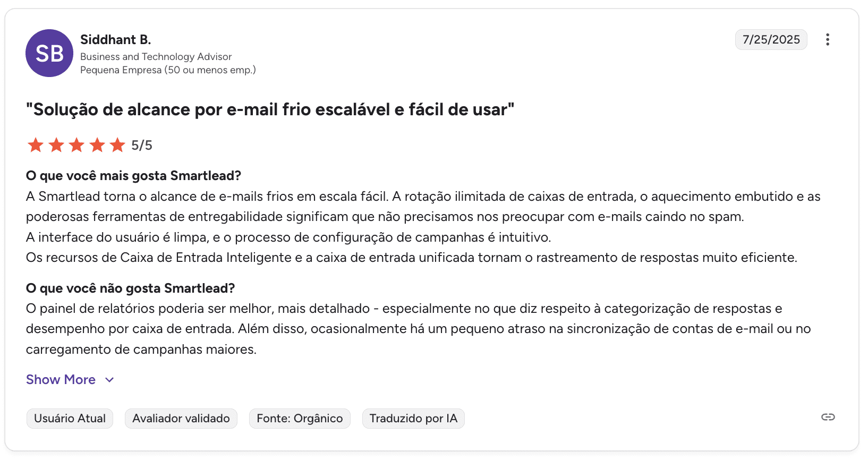Image resolution: width=868 pixels, height=460 pixels.
Task: Click the 5/5 rating score text
Action: click(x=142, y=146)
